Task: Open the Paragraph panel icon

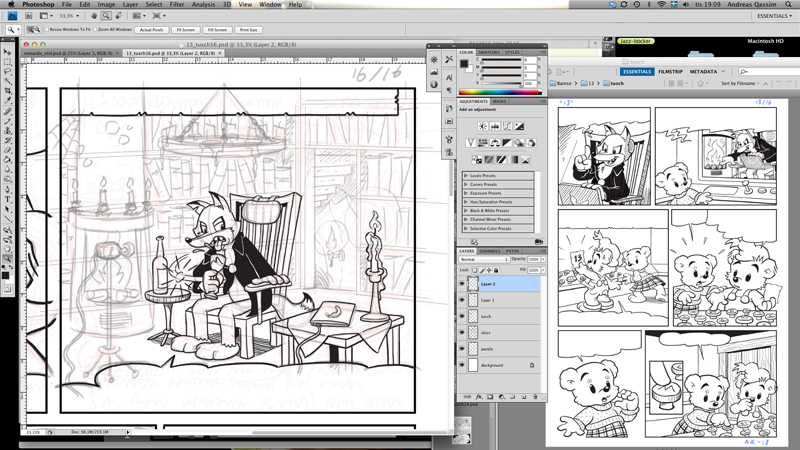Action: pyautogui.click(x=449, y=90)
